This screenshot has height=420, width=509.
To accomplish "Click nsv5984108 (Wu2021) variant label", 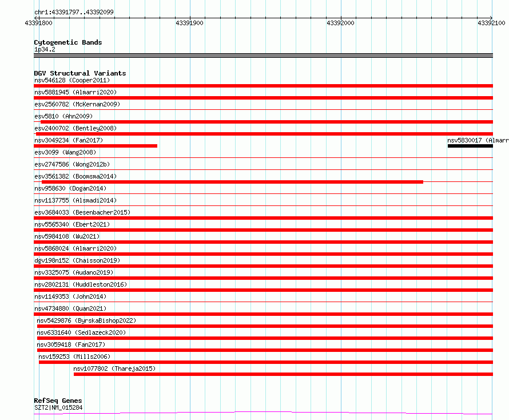I will pyautogui.click(x=67, y=236).
